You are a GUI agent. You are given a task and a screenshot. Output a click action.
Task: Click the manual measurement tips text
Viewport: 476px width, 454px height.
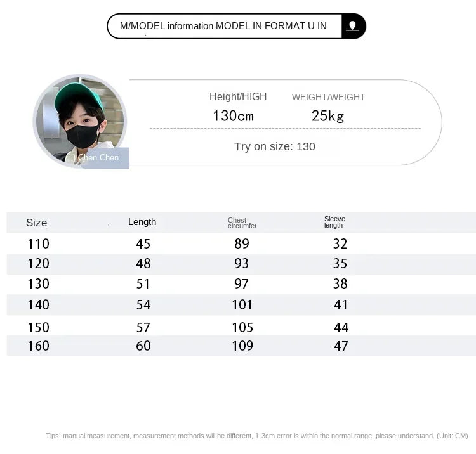[256, 436]
